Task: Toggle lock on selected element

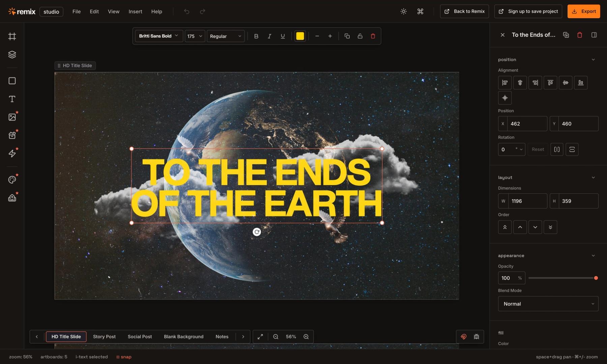Action: [360, 36]
